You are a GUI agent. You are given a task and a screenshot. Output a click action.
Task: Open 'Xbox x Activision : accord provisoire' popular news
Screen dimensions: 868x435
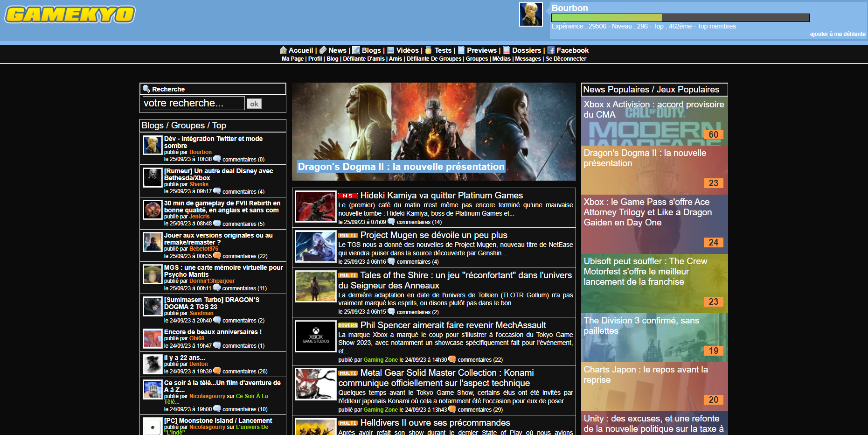coord(654,121)
